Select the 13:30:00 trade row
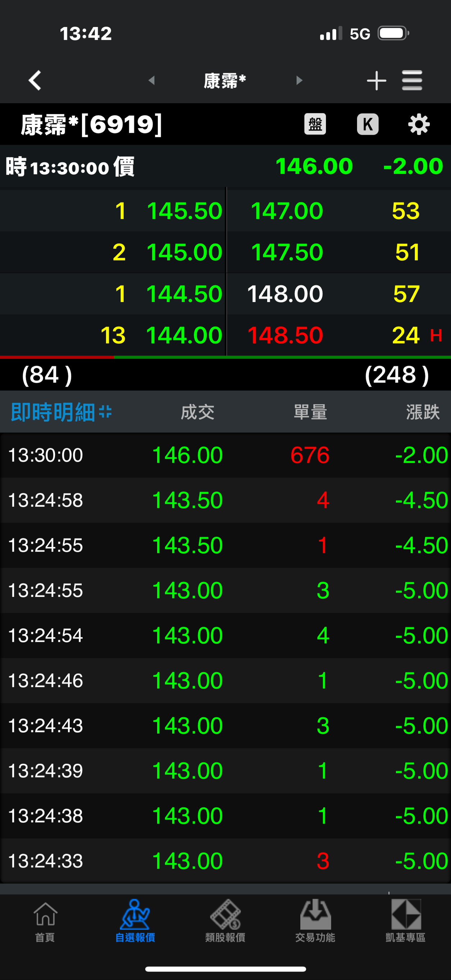Screen dimensions: 451x980 tap(225, 455)
